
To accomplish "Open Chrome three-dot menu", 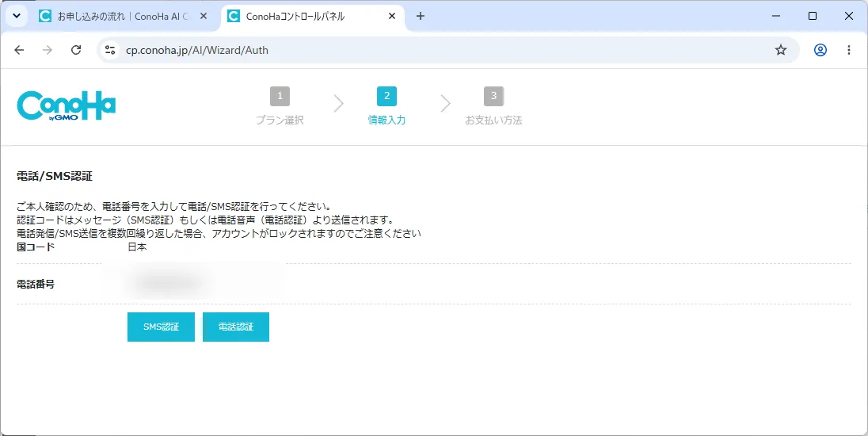I will pos(849,50).
